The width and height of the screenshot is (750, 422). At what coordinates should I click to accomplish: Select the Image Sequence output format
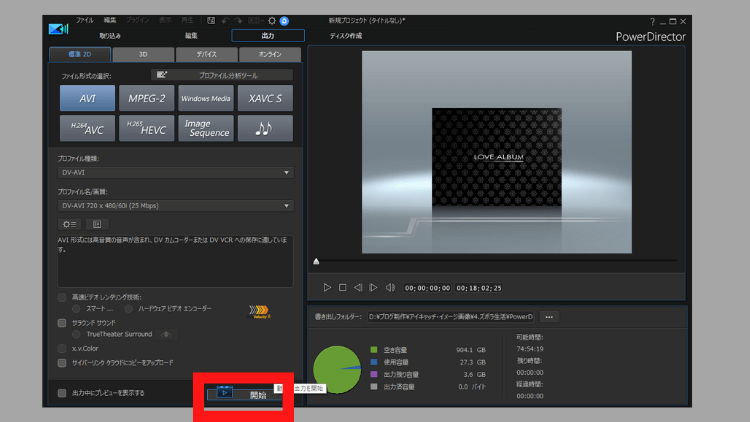(205, 128)
